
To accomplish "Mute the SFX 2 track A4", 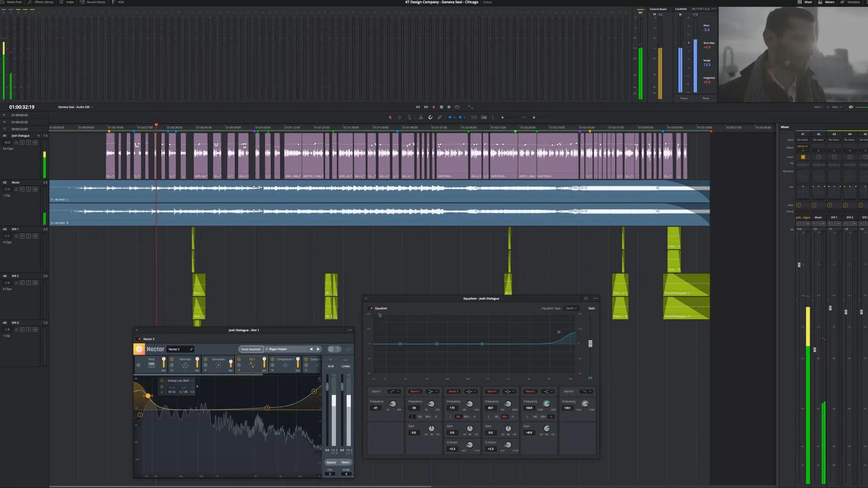I will click(x=35, y=283).
